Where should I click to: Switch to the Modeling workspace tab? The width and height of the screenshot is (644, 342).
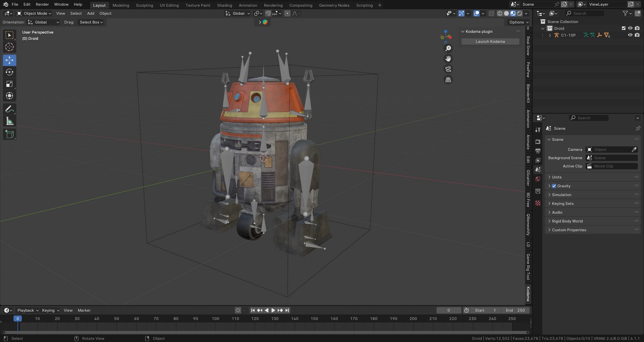coord(121,5)
